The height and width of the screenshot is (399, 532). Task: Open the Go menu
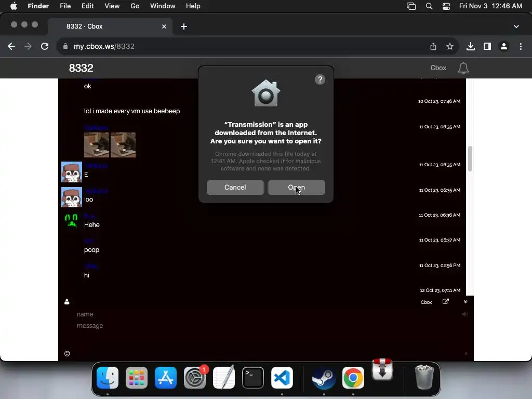[135, 6]
